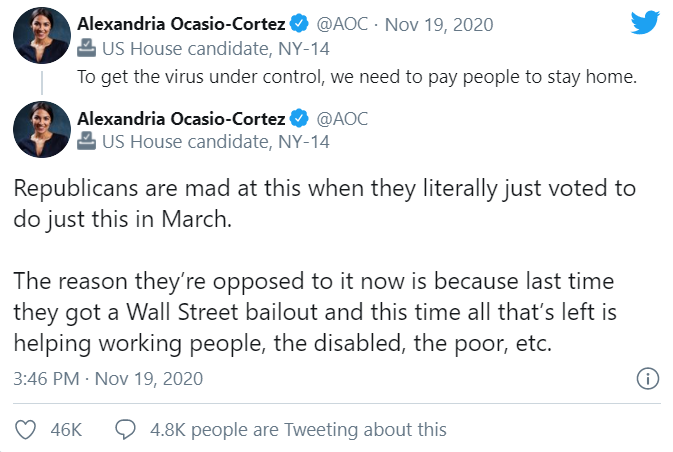Click Alexandria Ocasio-Cortez name in reply tweet
Viewport: 673px width, 452px height.
(x=181, y=118)
